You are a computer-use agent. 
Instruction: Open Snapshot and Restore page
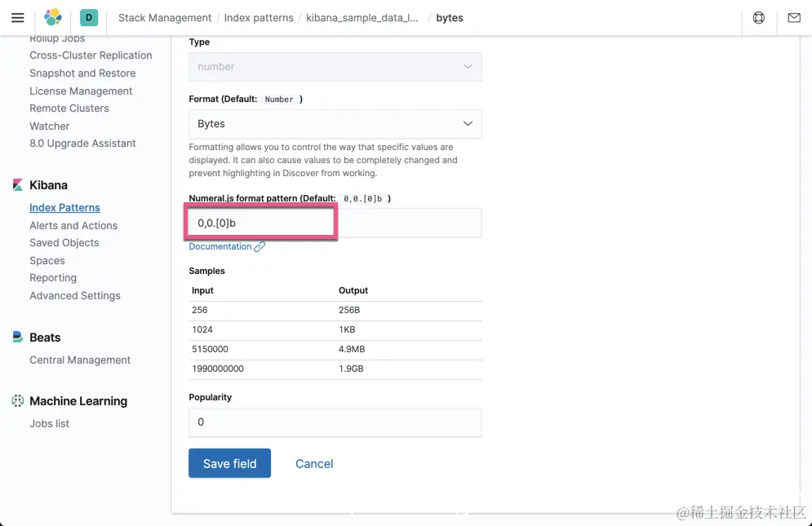[x=82, y=73]
